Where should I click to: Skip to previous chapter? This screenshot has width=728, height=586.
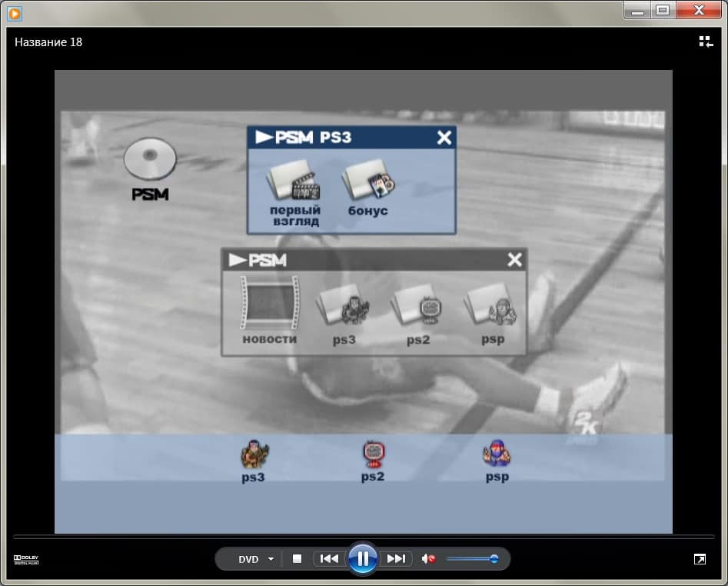(x=330, y=558)
